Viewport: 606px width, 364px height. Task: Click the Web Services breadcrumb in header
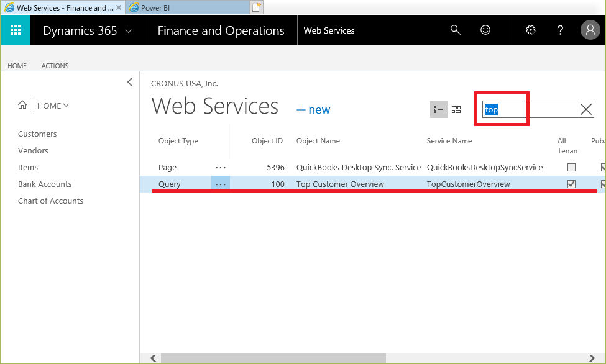pos(329,30)
